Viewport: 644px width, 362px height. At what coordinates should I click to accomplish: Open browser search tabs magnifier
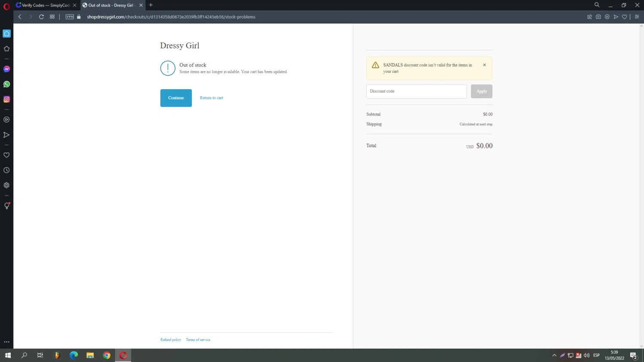[597, 5]
